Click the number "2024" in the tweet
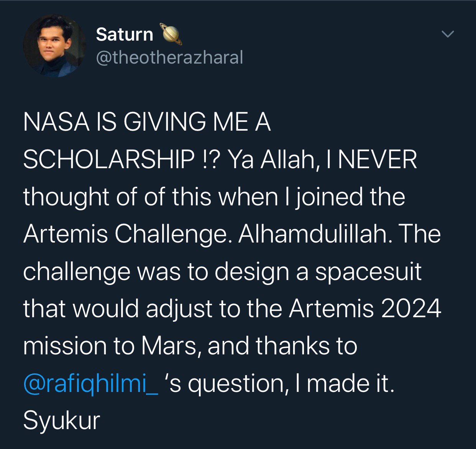476x449 pixels. coord(411,309)
